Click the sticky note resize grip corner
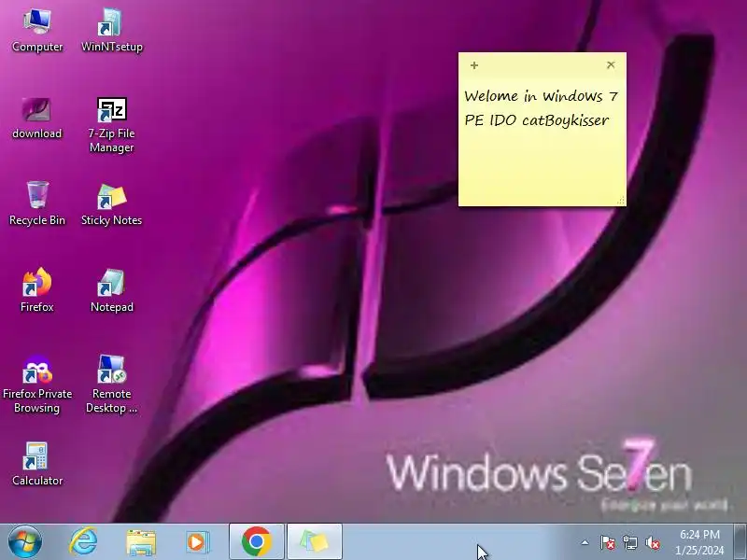Screen dimensions: 747x560 coord(621,201)
